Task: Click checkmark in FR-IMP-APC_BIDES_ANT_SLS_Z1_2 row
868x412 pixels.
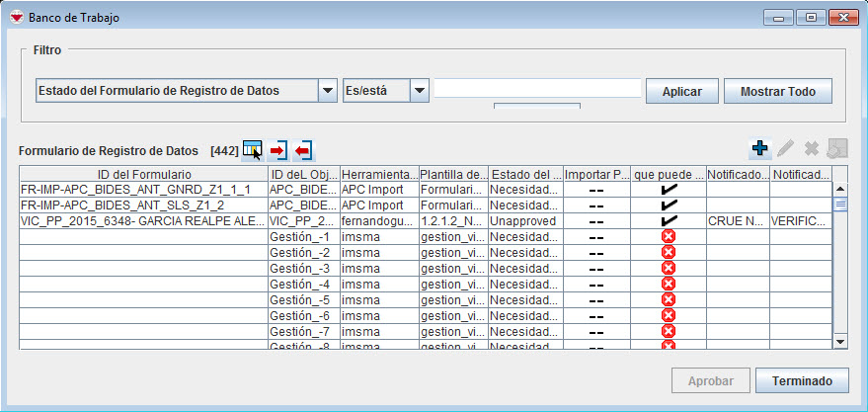Action: click(668, 206)
